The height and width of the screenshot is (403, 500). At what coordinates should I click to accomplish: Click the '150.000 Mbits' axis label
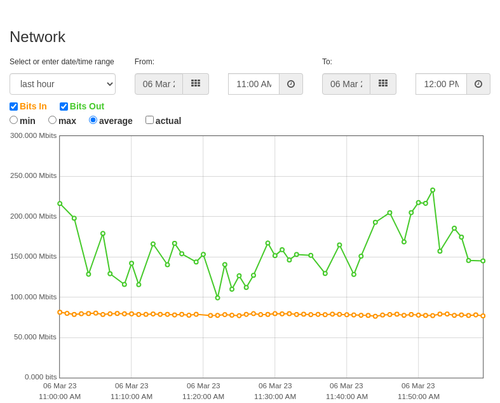click(x=33, y=256)
